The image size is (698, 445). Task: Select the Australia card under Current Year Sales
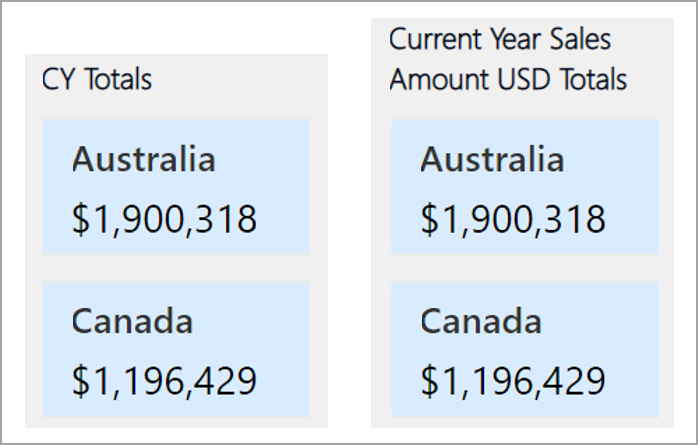coord(524,186)
